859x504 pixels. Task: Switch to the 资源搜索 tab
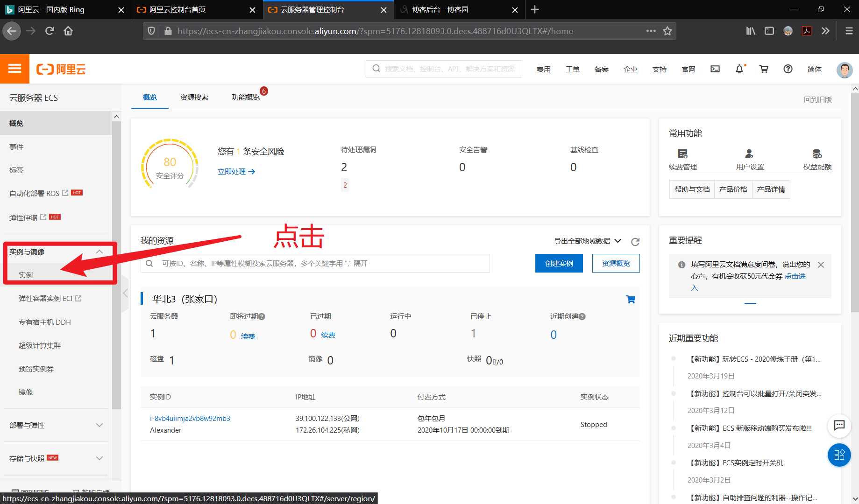(194, 97)
